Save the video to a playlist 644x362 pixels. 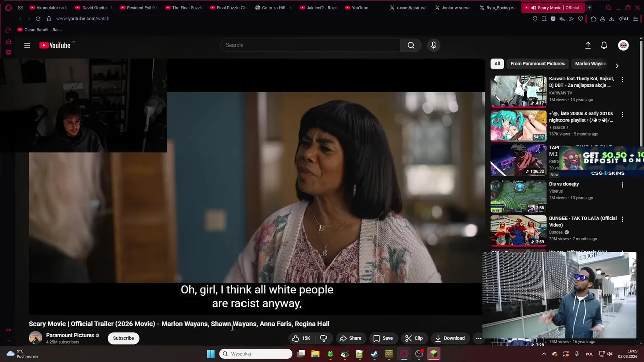382,338
